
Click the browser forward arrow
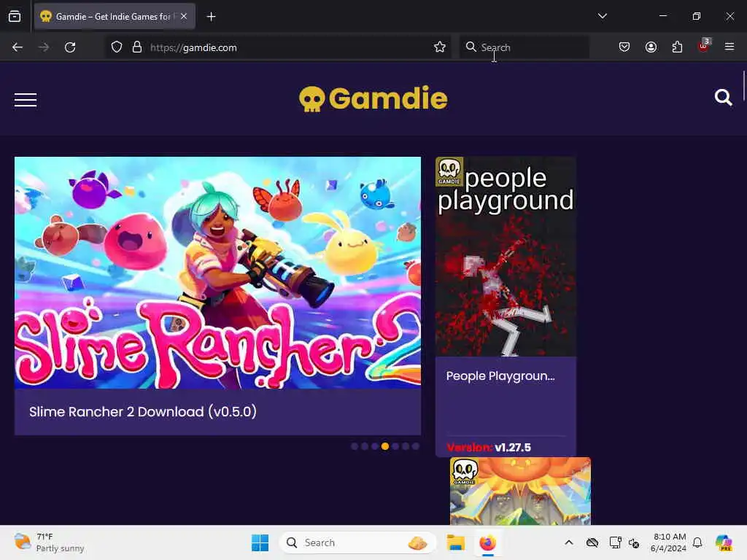[x=44, y=47]
